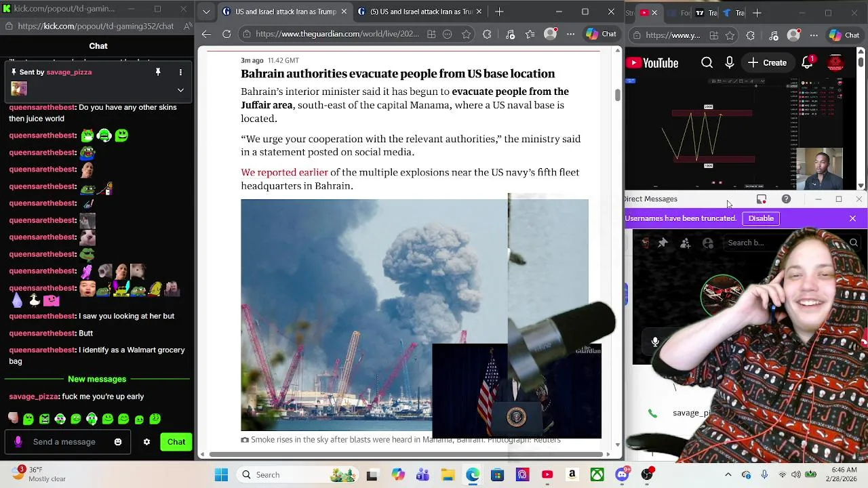Unpin the message using the pin icon
The height and width of the screenshot is (488, 868).
click(x=158, y=72)
